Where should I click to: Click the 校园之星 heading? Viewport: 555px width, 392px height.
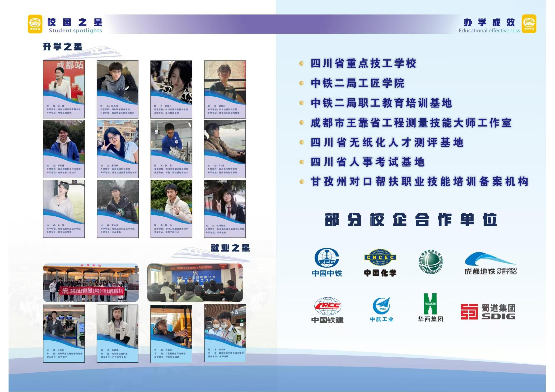[75, 22]
